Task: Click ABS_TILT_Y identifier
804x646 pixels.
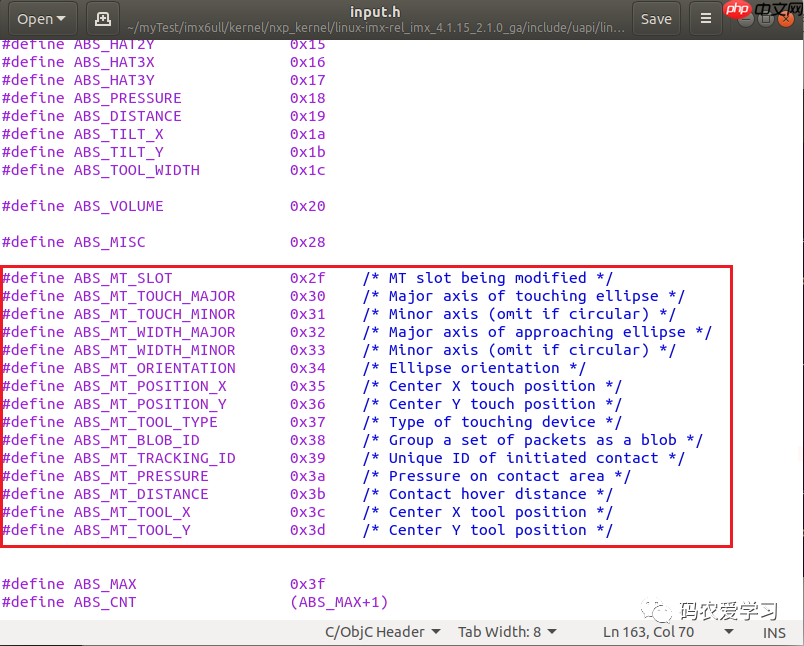Action: (x=118, y=152)
